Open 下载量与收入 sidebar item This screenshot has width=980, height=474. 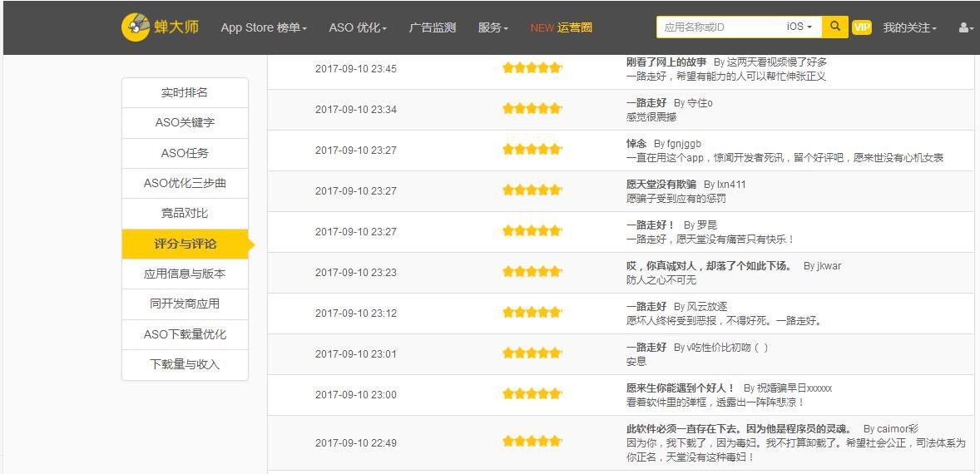[185, 364]
